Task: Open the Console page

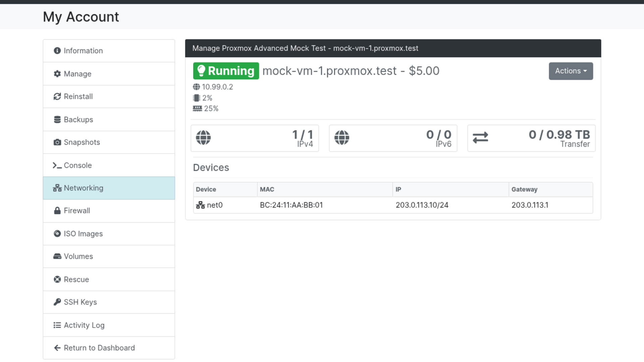Action: pyautogui.click(x=109, y=165)
